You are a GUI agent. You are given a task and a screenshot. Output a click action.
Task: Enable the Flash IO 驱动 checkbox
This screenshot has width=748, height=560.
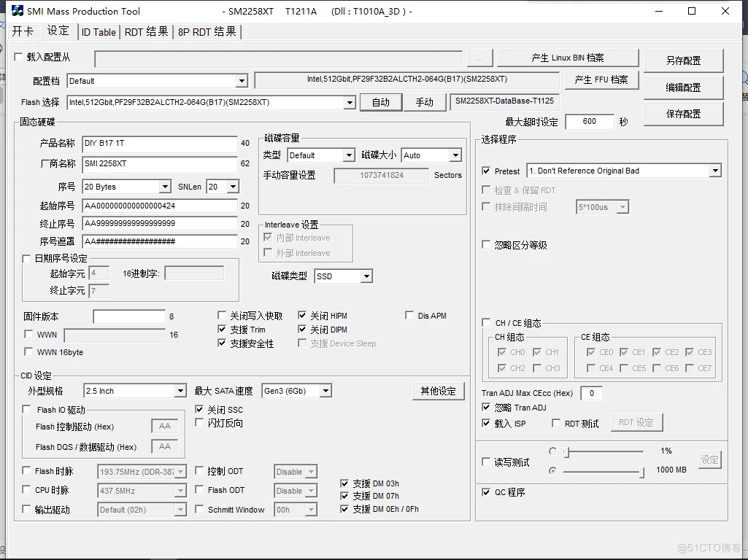click(27, 410)
